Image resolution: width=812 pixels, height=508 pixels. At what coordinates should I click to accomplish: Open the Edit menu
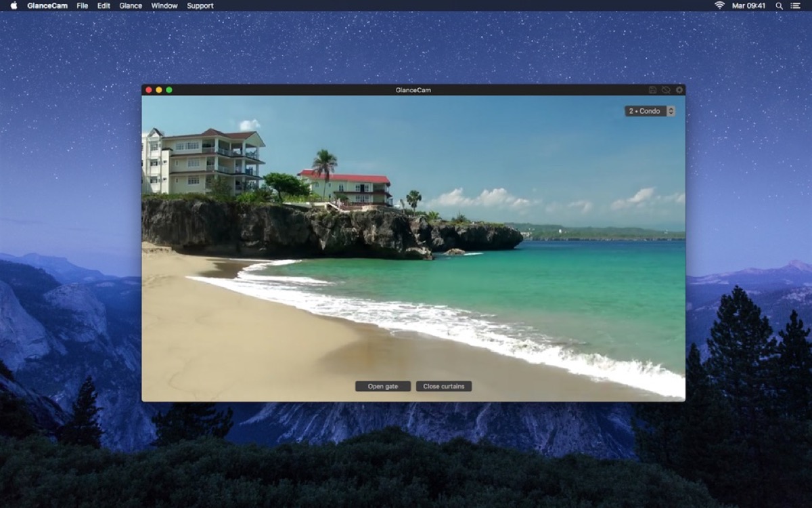104,5
